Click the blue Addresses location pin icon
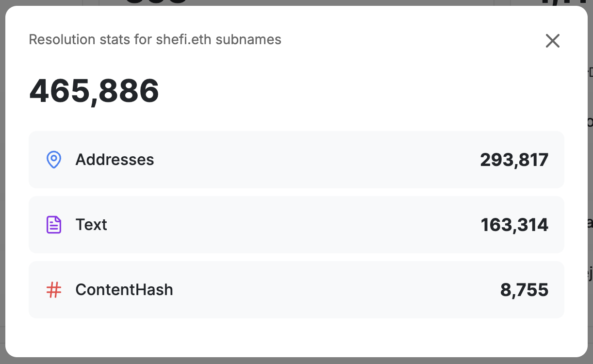The height and width of the screenshot is (364, 593). pos(53,160)
